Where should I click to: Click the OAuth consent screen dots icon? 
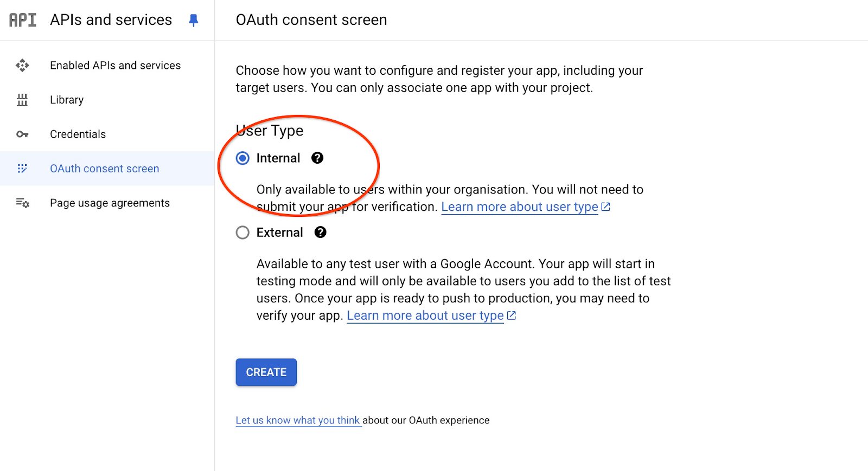[x=22, y=169]
